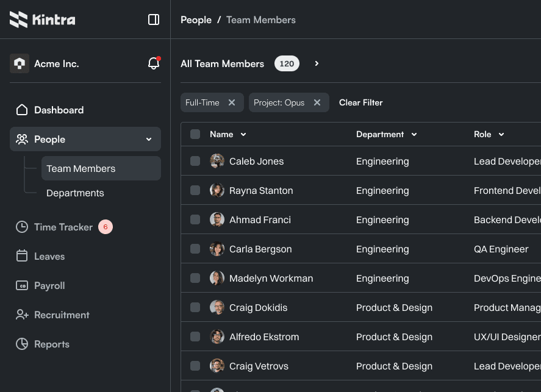This screenshot has width=541, height=392.
Task: Open Payroll icon in sidebar
Action: click(x=22, y=285)
